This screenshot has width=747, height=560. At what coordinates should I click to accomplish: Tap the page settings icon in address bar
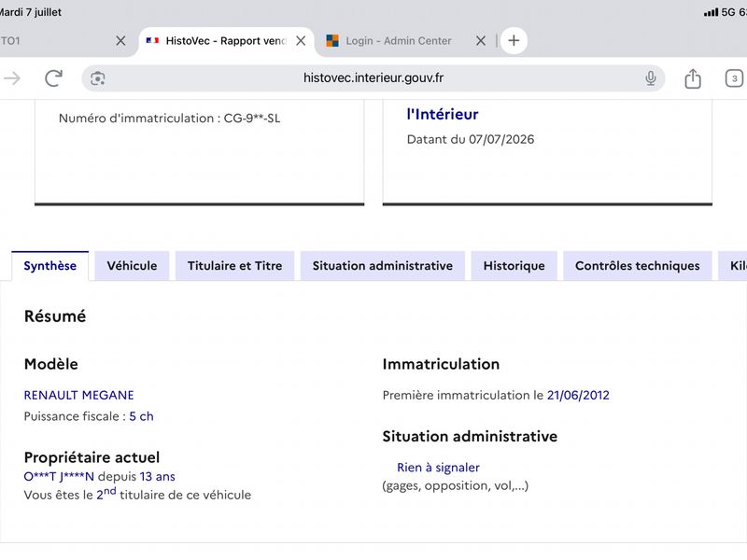[x=98, y=78]
